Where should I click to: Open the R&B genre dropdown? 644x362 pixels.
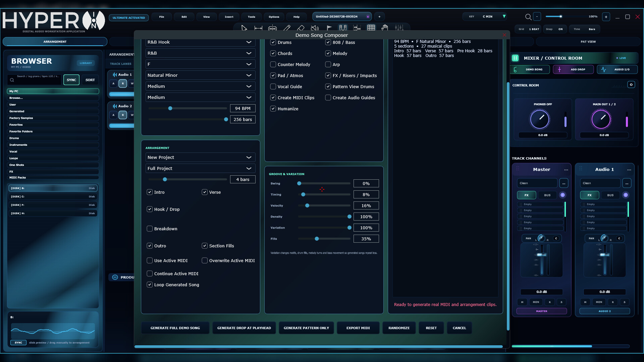[201, 53]
